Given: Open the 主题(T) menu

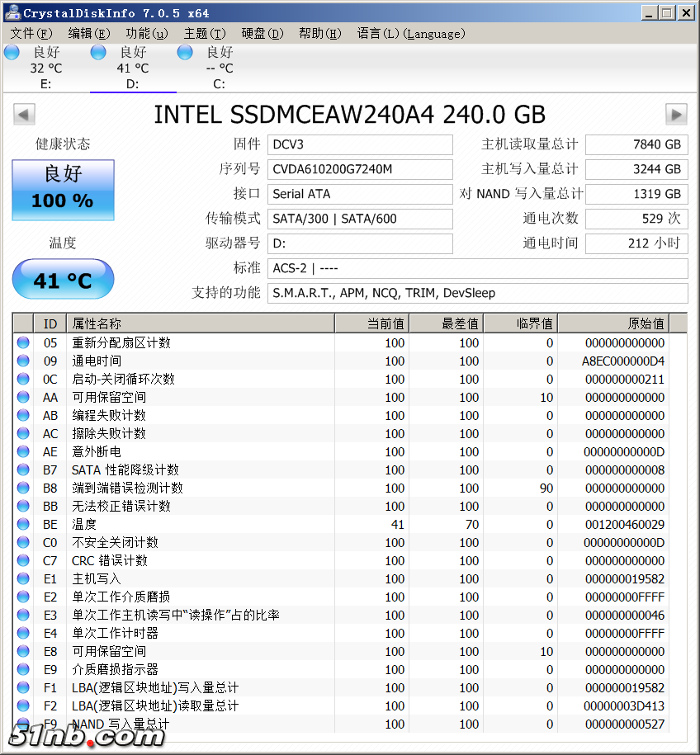Looking at the screenshot, I should (205, 33).
